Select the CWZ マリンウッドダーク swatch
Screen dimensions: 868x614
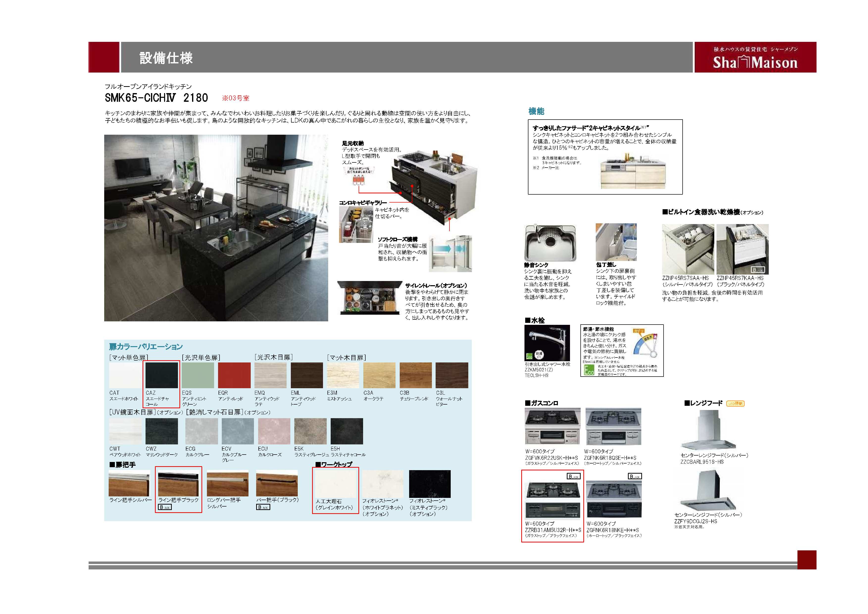tap(161, 431)
